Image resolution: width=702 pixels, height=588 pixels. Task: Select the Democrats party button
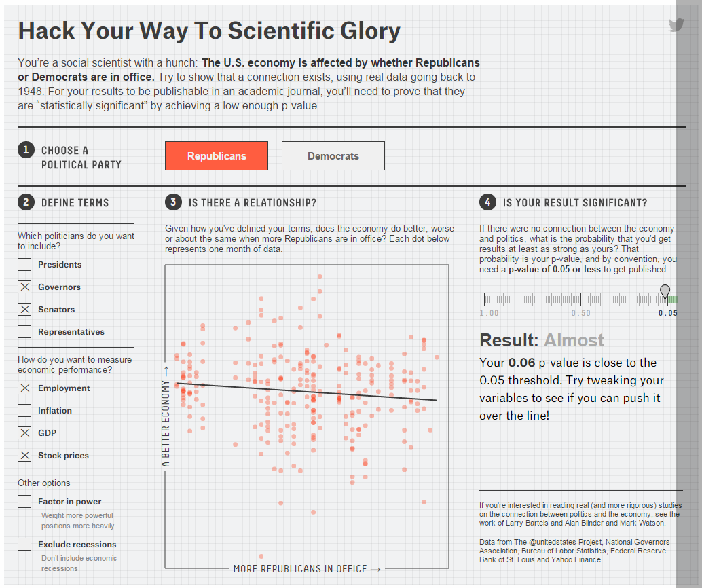tap(333, 156)
